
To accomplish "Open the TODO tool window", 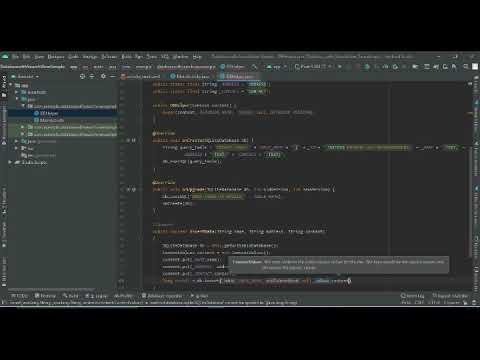I will pos(20,296).
